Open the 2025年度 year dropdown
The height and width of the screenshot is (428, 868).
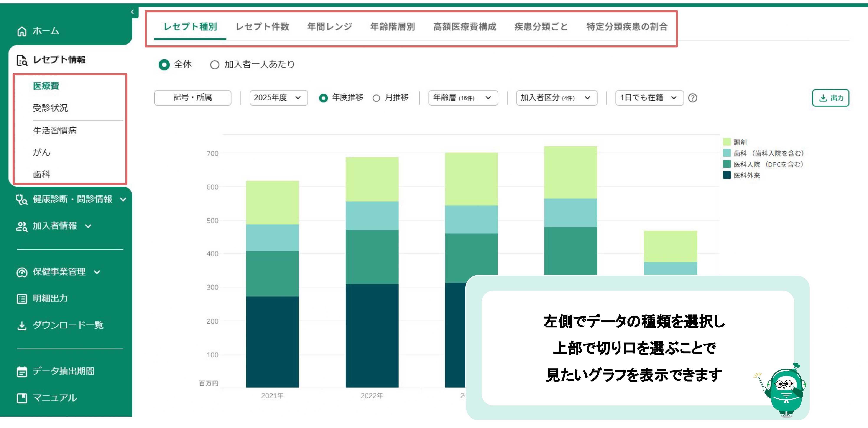278,98
